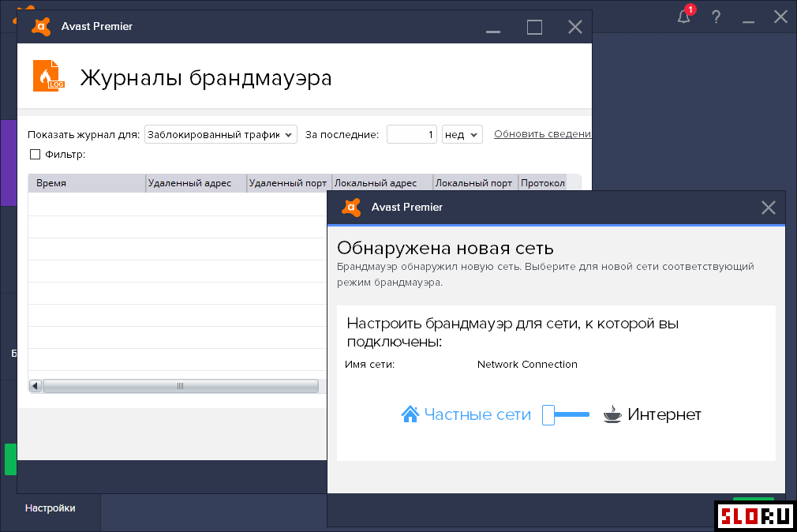The width and height of the screenshot is (797, 532).
Task: Click the Обнаружена новая сеть heading
Action: tap(445, 248)
